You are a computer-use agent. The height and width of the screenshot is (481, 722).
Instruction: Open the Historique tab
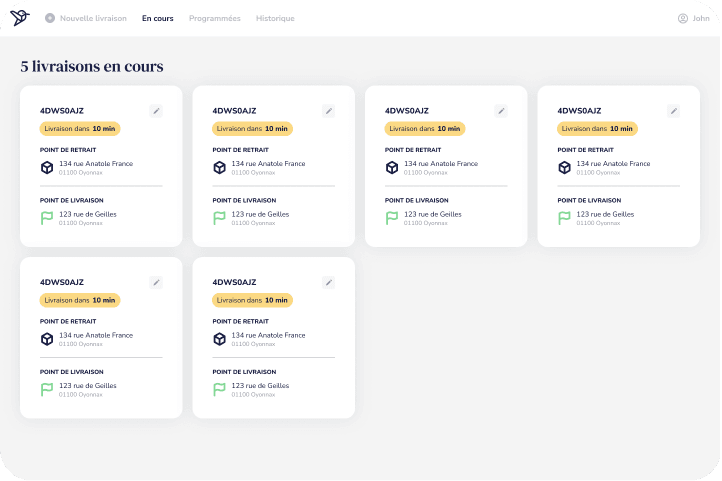pos(275,18)
